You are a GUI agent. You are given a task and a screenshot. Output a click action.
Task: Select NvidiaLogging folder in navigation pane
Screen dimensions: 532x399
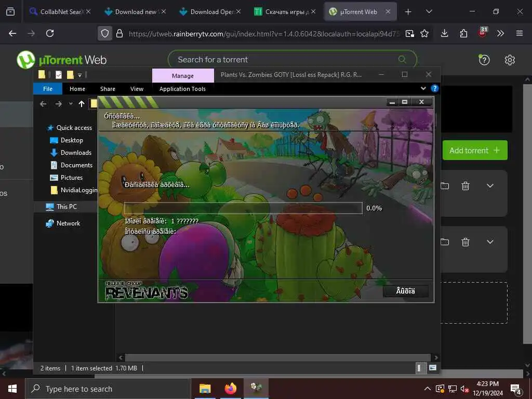tap(74, 190)
